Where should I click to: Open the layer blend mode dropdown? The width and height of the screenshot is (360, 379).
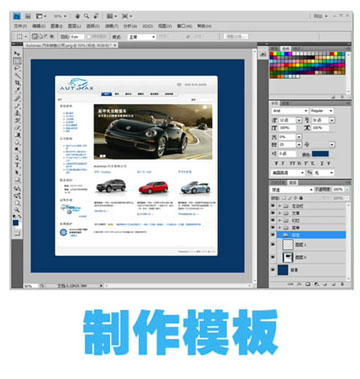click(x=292, y=189)
